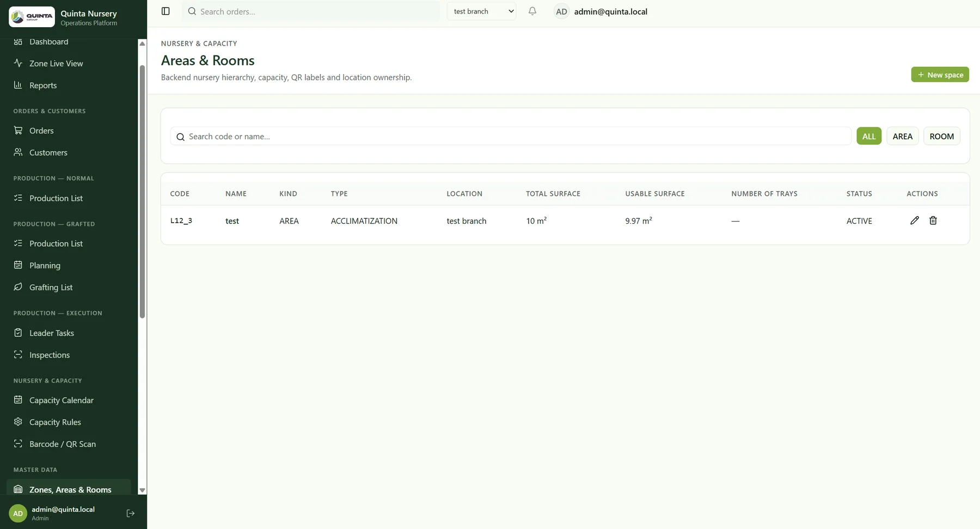
Task: Click the ACTIVE status cell
Action: click(x=859, y=220)
